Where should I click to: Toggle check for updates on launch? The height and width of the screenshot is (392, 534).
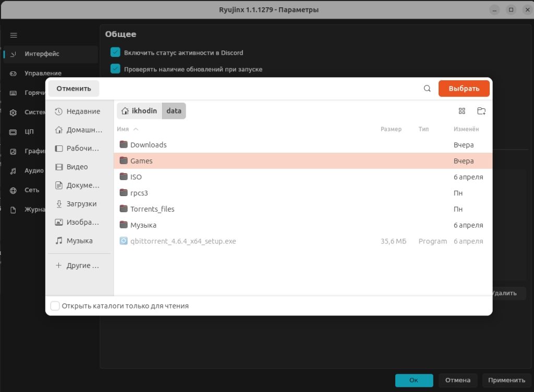(x=115, y=69)
